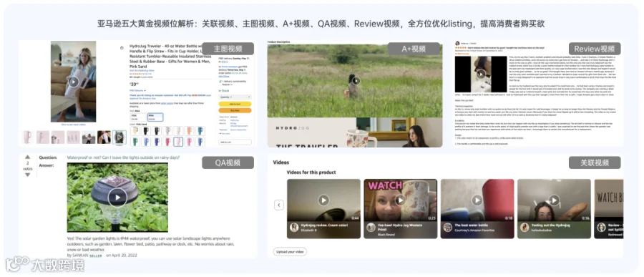The height and width of the screenshot is (277, 644).
Task: Click the Upload your video button
Action: (x=290, y=251)
